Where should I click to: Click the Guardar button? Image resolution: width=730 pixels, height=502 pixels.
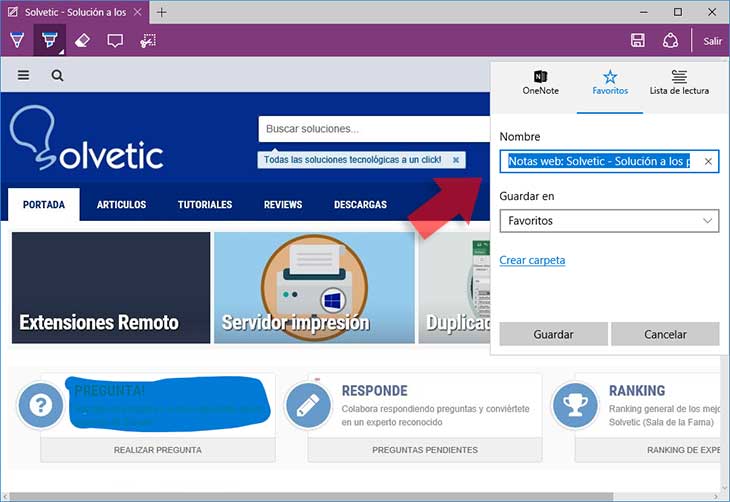point(554,334)
